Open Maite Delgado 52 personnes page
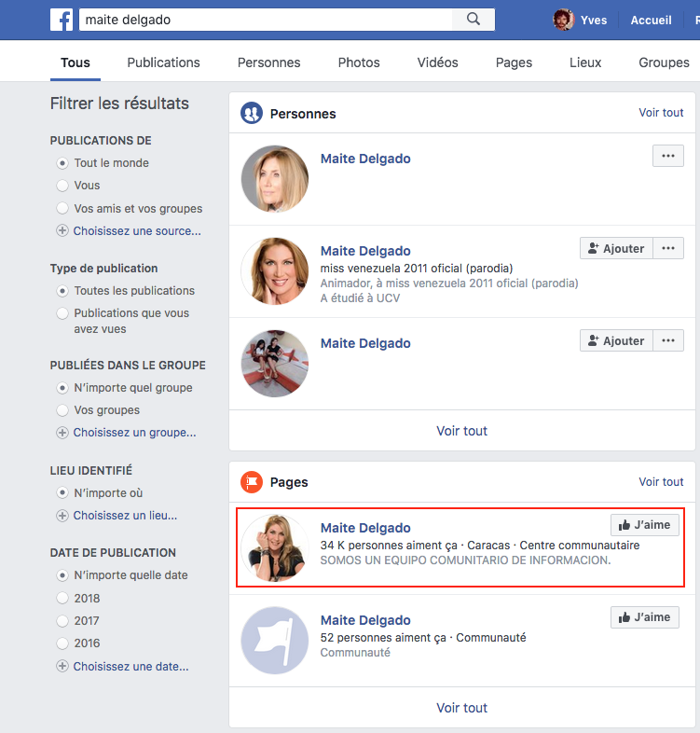The height and width of the screenshot is (733, 700). [x=365, y=620]
